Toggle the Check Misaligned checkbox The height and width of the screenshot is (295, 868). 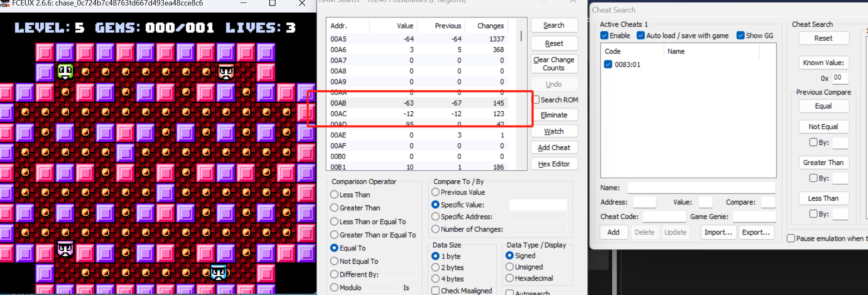click(x=435, y=290)
